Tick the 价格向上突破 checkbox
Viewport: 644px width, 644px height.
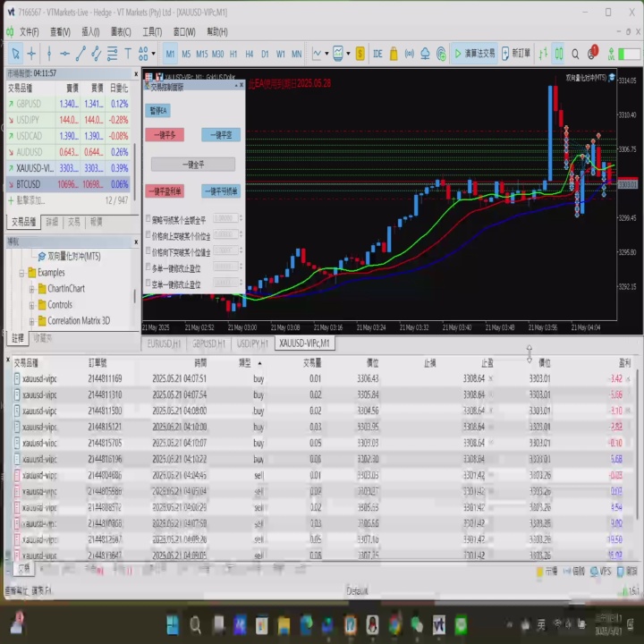148,235
